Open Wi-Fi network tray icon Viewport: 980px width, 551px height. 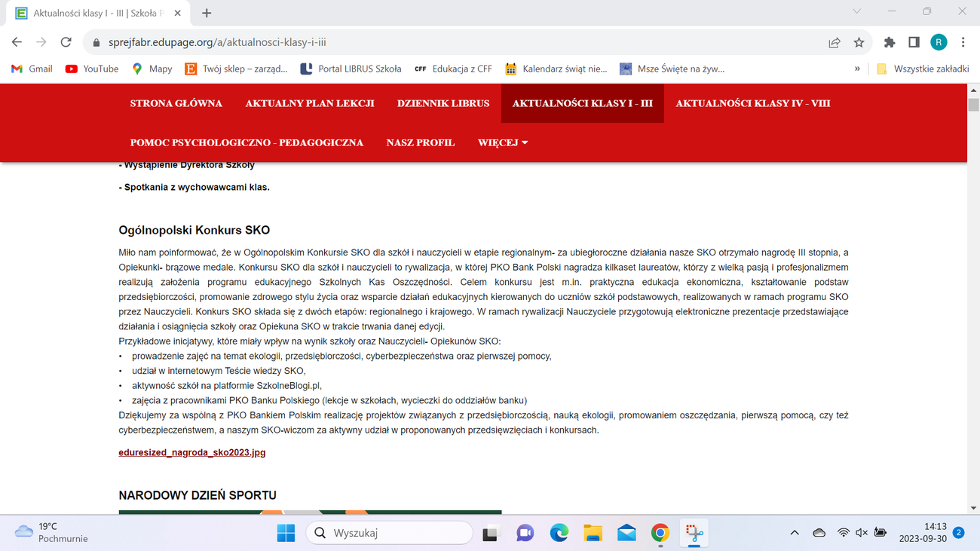[x=843, y=533]
